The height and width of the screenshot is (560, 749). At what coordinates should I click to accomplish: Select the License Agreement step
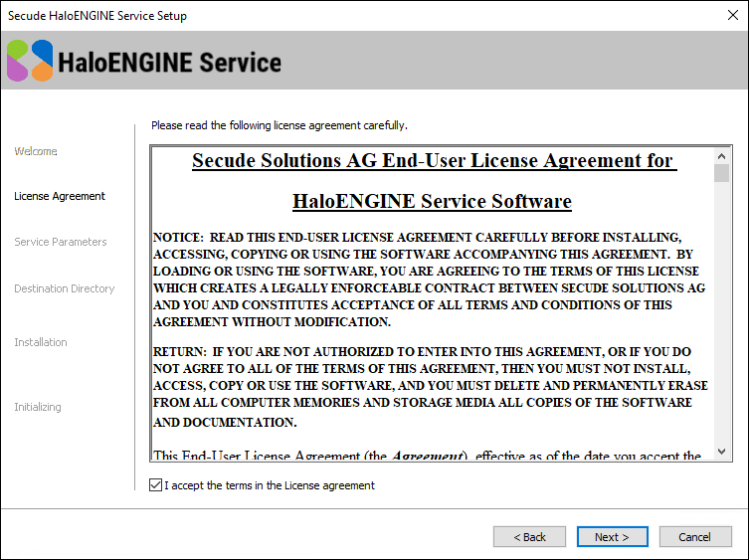point(60,196)
